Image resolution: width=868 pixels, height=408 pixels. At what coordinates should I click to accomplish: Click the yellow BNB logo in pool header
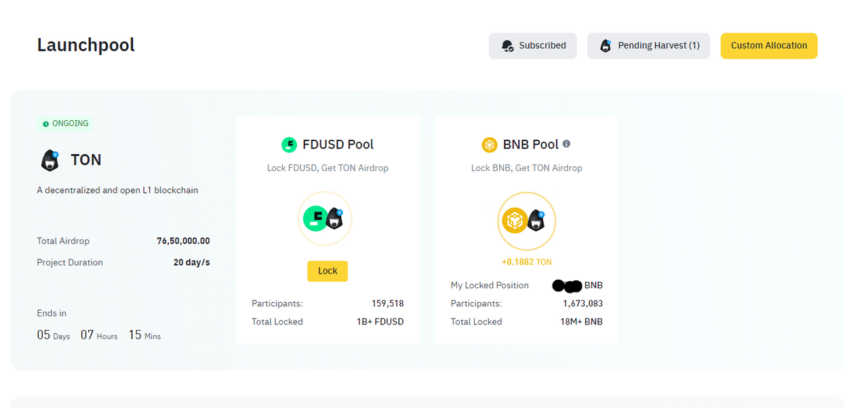click(x=490, y=145)
